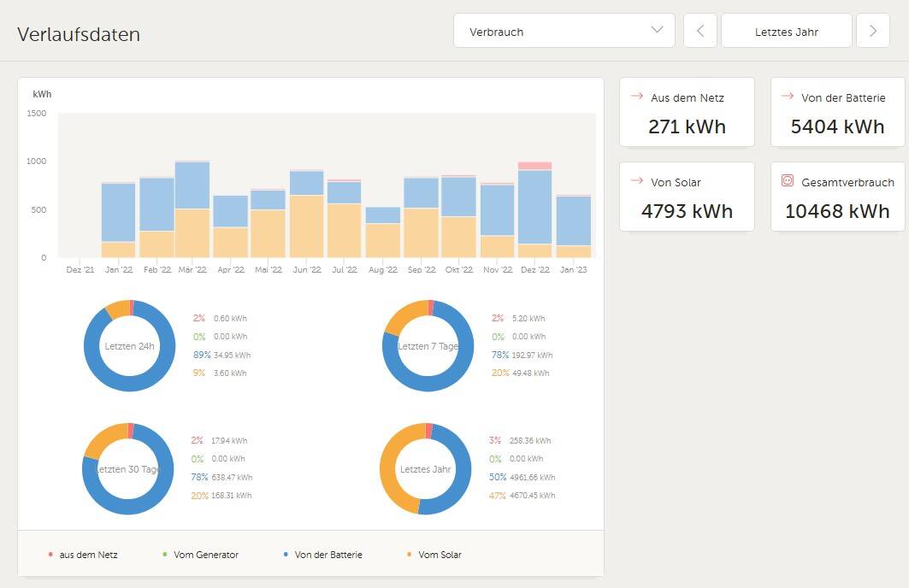
Task: Click the arrow icon beside Von Solar
Action: click(x=636, y=181)
